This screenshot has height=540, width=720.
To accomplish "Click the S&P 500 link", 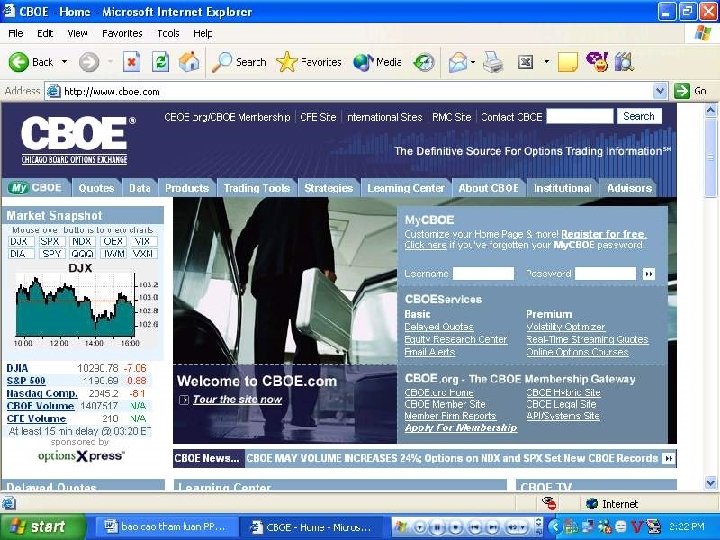I will click(x=26, y=381).
